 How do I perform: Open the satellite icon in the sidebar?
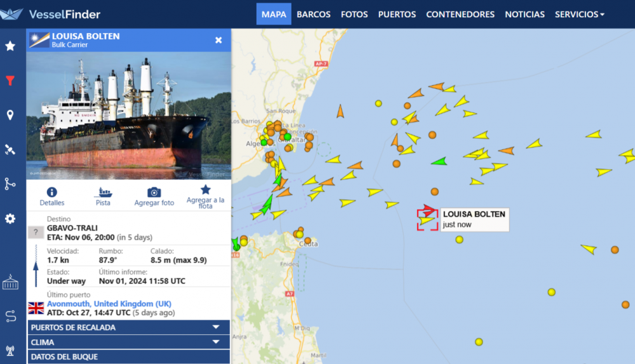pyautogui.click(x=10, y=150)
